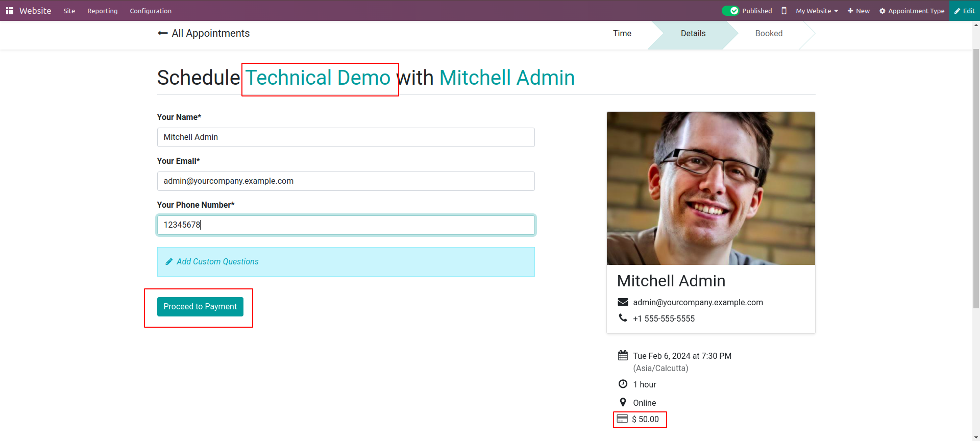Click the Tue Feb 6, 2024 date text
980x441 pixels.
pos(682,356)
